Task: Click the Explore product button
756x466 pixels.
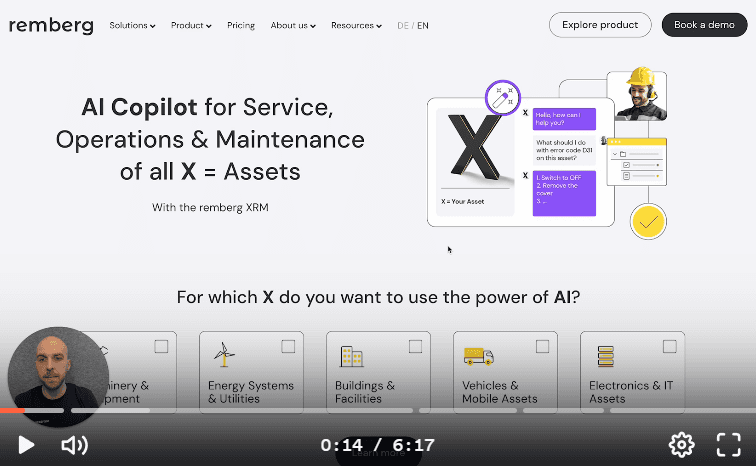Action: click(600, 25)
